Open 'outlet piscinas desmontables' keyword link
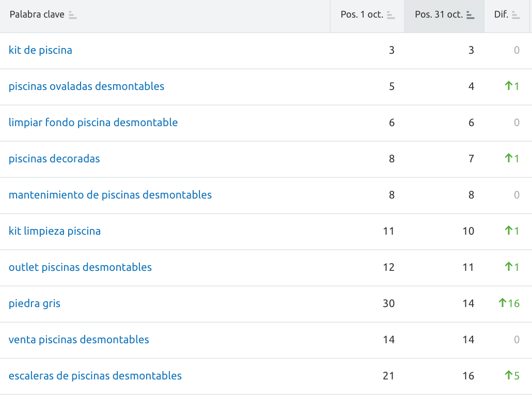The height and width of the screenshot is (397, 532). tap(80, 267)
